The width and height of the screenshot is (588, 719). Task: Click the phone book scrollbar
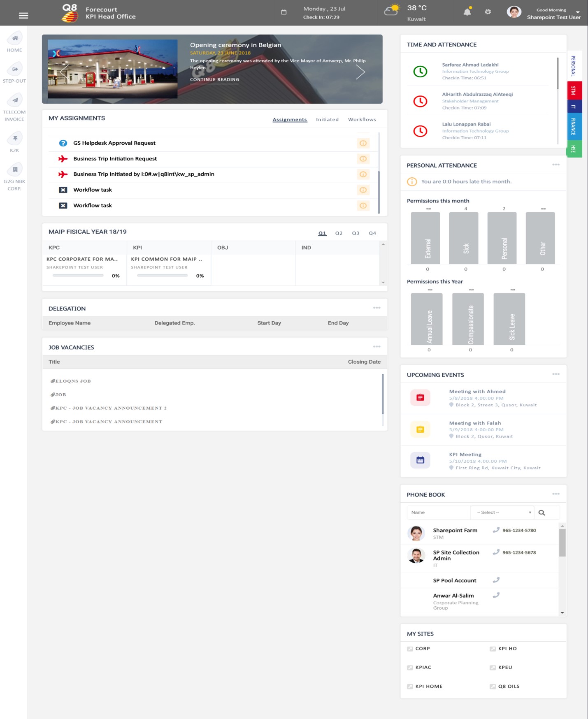pyautogui.click(x=562, y=543)
